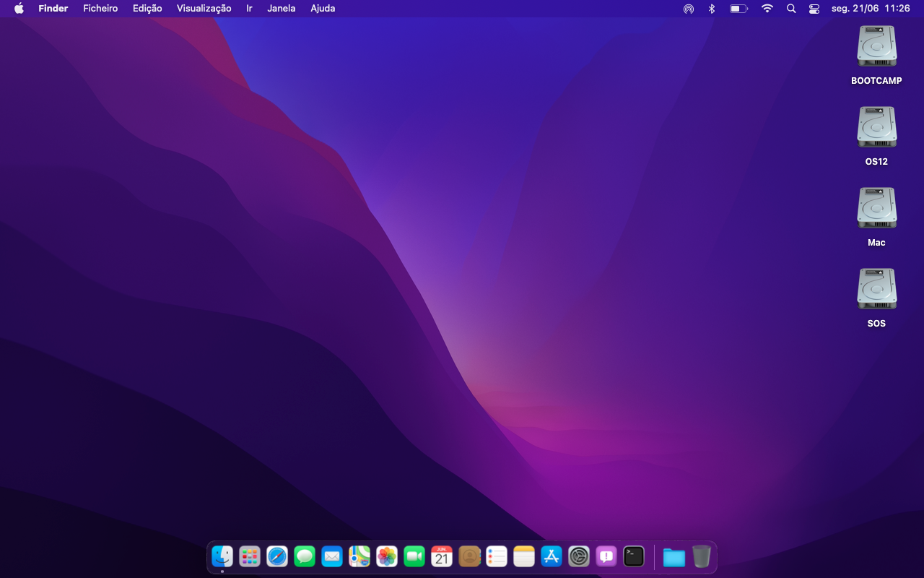Image resolution: width=924 pixels, height=578 pixels.
Task: Open Safari from the Dock
Action: [x=277, y=556]
